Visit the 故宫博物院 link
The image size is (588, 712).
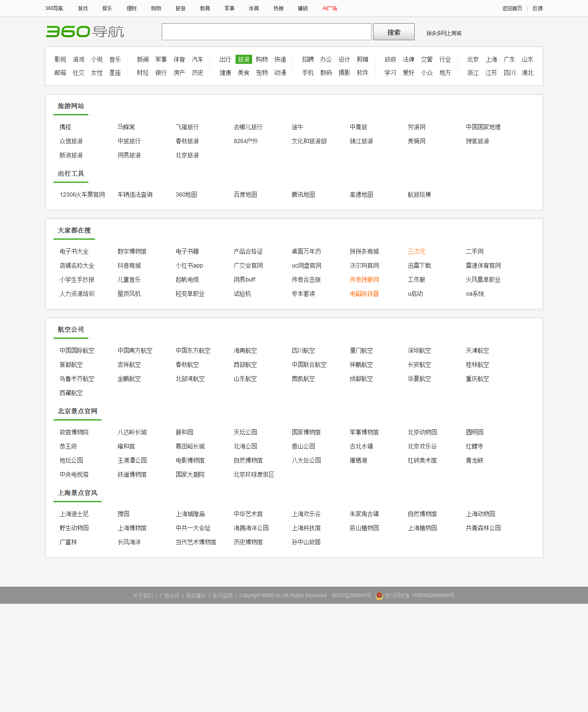(74, 432)
